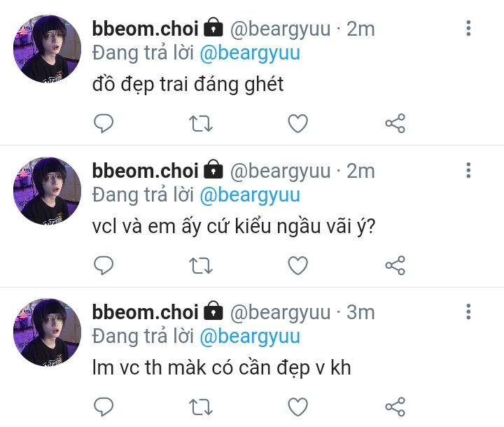The height and width of the screenshot is (427, 504).
Task: Reply to the "đồ đẹp trai đáng ghét" tweet
Action: tap(104, 124)
